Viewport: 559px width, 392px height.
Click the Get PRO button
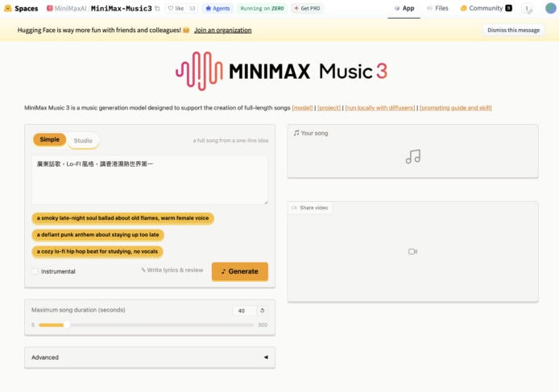[x=307, y=8]
